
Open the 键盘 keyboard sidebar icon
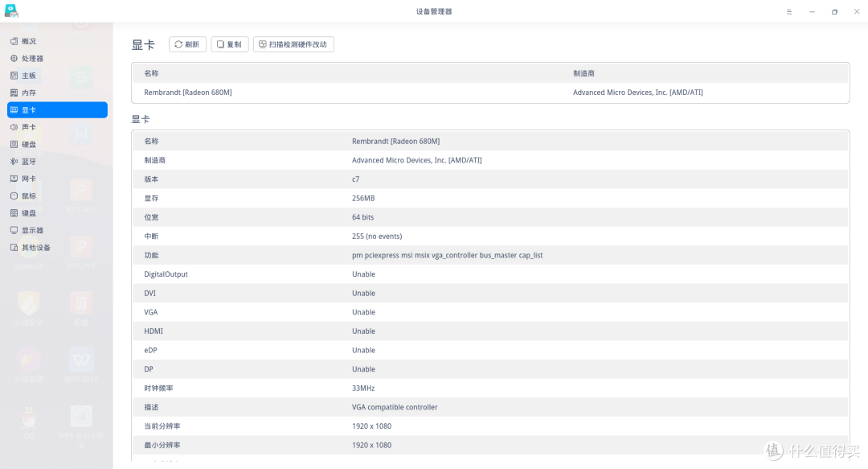click(14, 213)
